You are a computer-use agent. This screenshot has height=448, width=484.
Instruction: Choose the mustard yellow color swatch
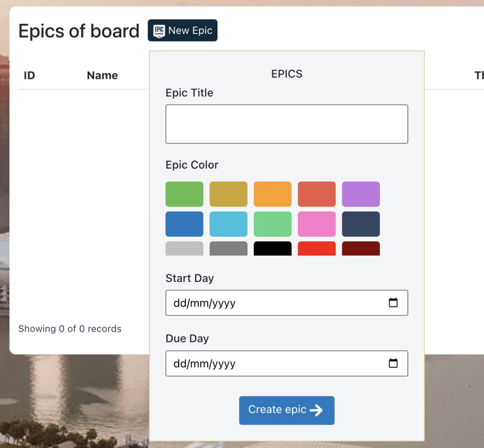pyautogui.click(x=228, y=194)
